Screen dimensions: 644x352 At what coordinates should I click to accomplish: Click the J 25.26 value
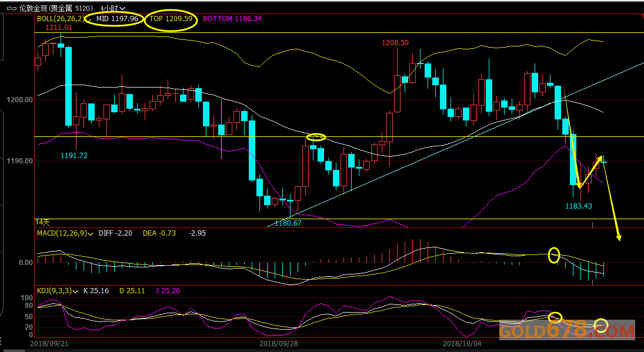tap(168, 291)
